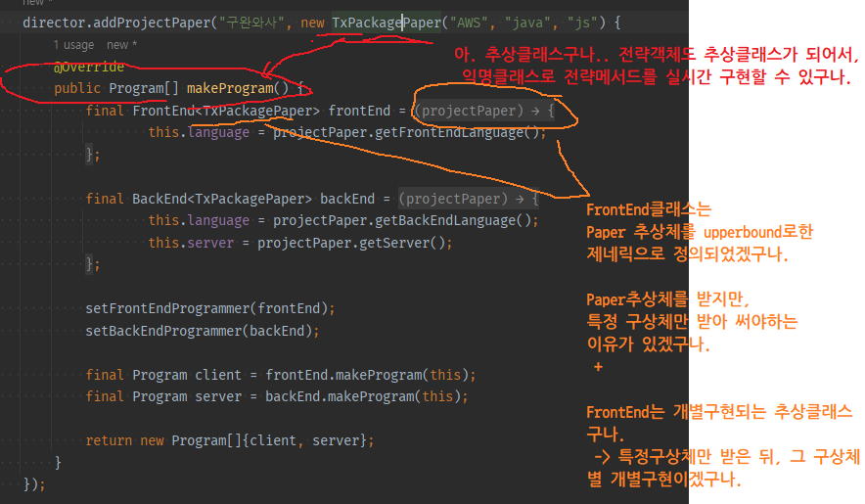865x504 pixels.
Task: Click the BackEnd<TxPackagePaper> type name
Action: click(x=222, y=199)
